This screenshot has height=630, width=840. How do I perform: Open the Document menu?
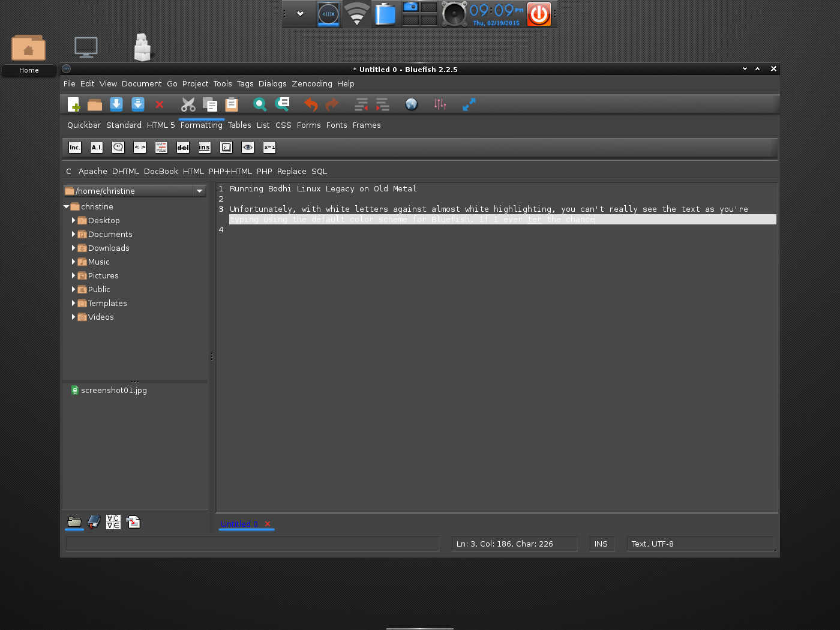tap(142, 83)
